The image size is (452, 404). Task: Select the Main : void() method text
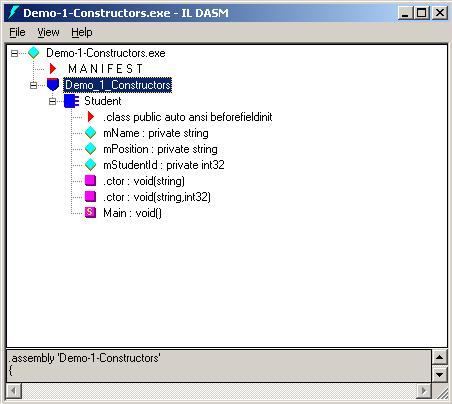[132, 213]
